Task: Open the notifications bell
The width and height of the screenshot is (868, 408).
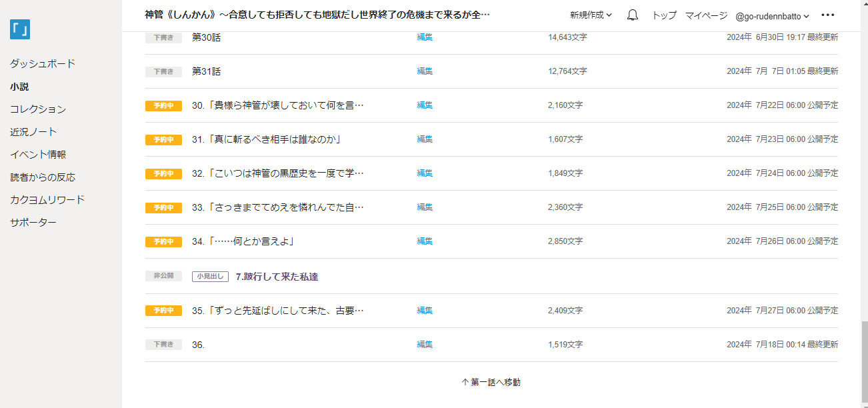Action: click(x=632, y=15)
